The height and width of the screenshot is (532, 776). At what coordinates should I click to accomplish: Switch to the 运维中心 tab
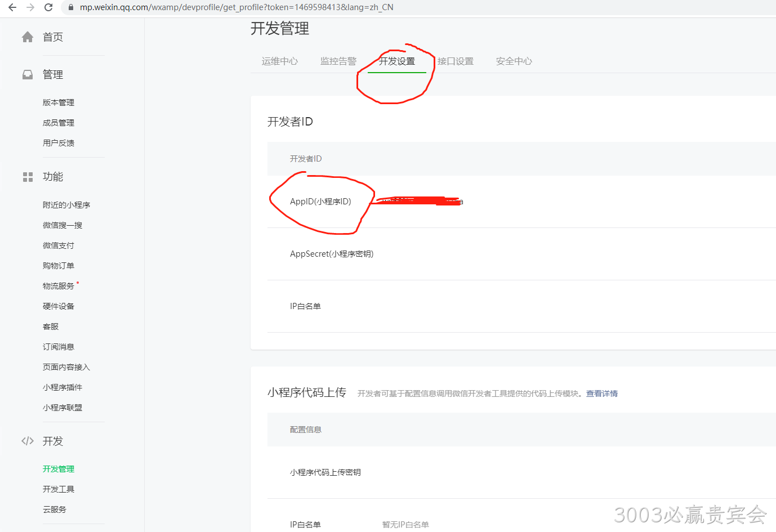[x=280, y=61]
